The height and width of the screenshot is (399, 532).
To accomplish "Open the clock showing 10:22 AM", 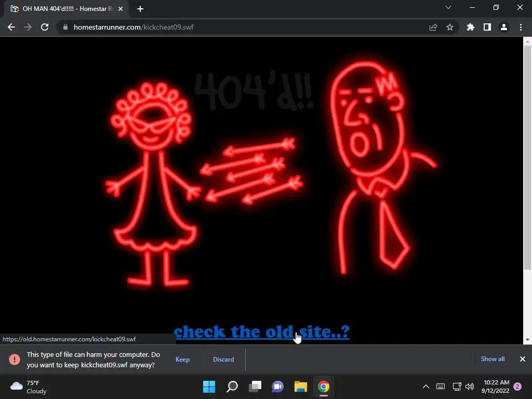I will click(x=495, y=387).
